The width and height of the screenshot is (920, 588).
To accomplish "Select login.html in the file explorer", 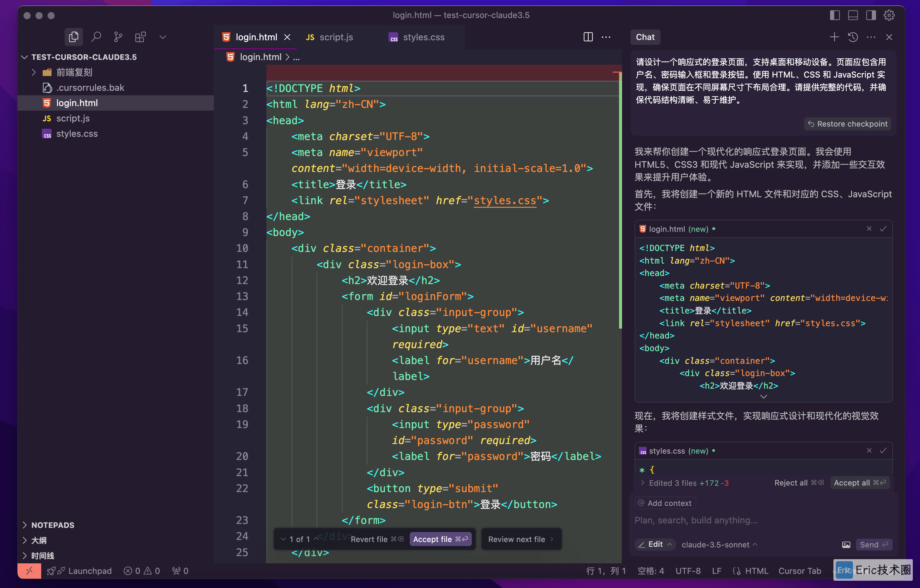I will tap(116, 103).
